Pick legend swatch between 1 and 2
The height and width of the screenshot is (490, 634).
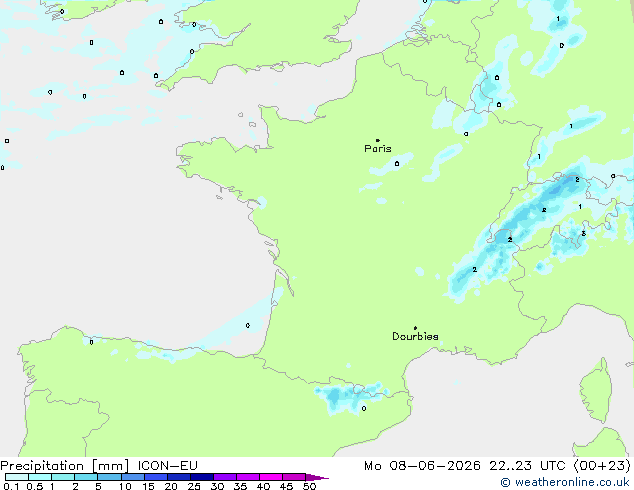(x=63, y=477)
